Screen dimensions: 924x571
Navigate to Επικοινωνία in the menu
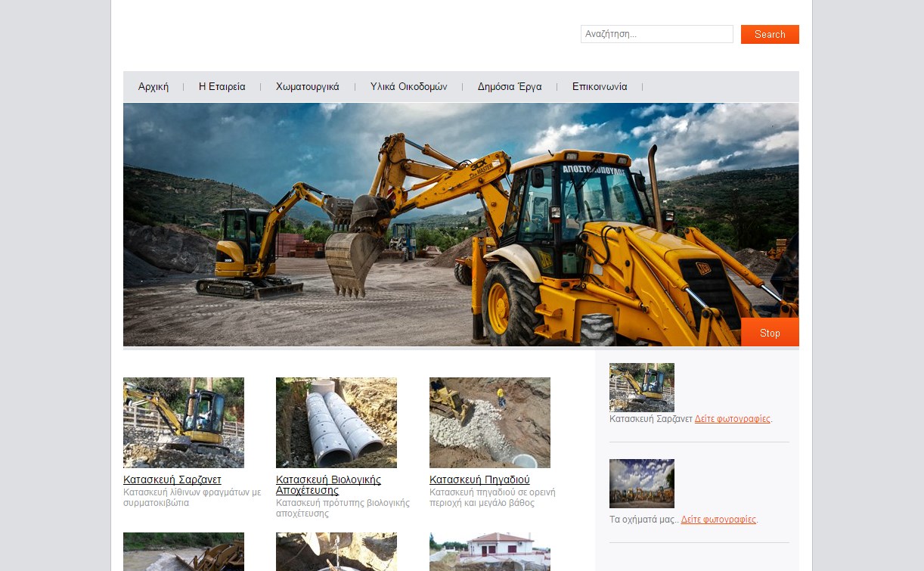pyautogui.click(x=600, y=86)
